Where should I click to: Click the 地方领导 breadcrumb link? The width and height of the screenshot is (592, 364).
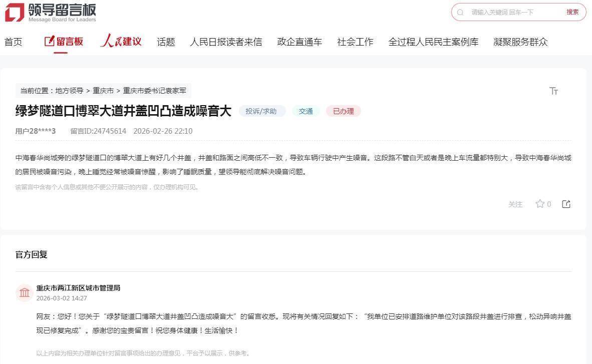coord(69,91)
